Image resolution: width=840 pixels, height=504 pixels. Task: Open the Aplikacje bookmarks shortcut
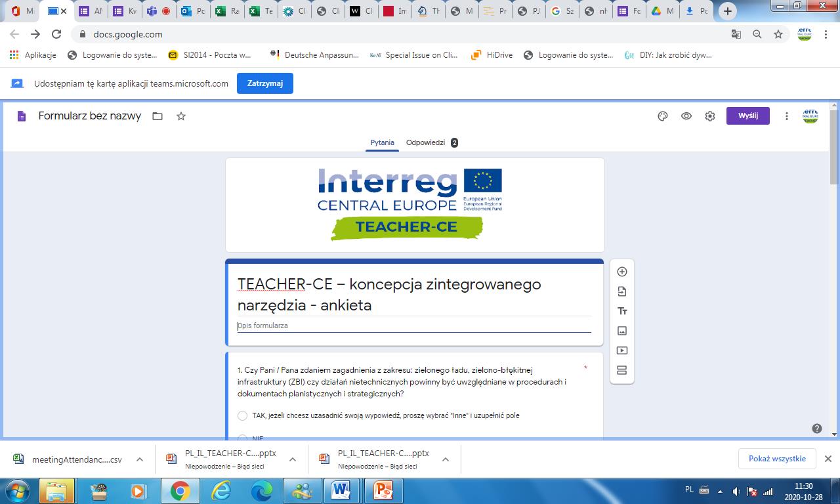pyautogui.click(x=33, y=55)
